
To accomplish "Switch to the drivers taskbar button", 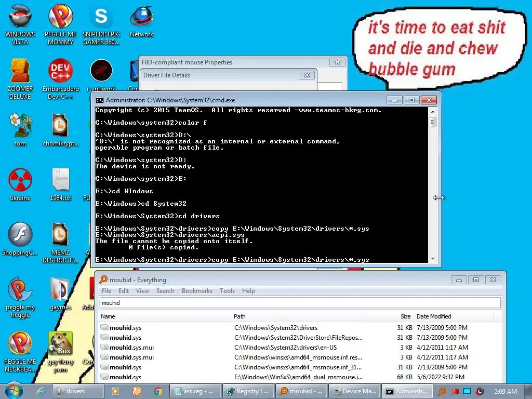I will [78, 391].
